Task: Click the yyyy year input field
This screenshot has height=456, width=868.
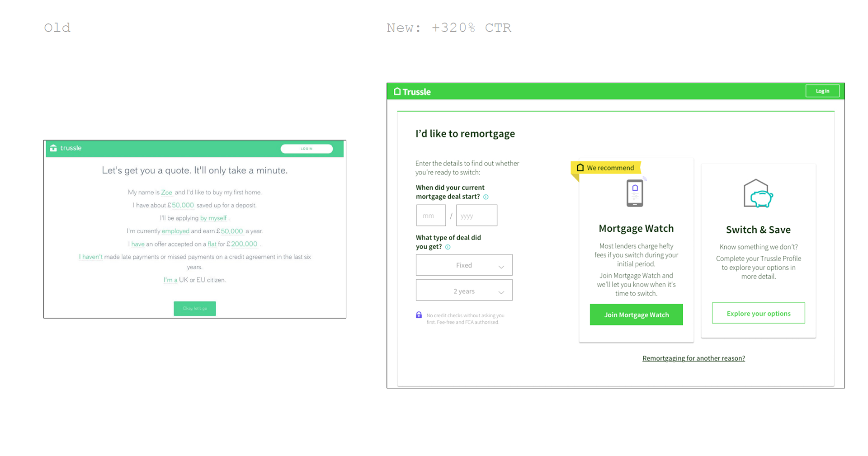Action: (476, 216)
